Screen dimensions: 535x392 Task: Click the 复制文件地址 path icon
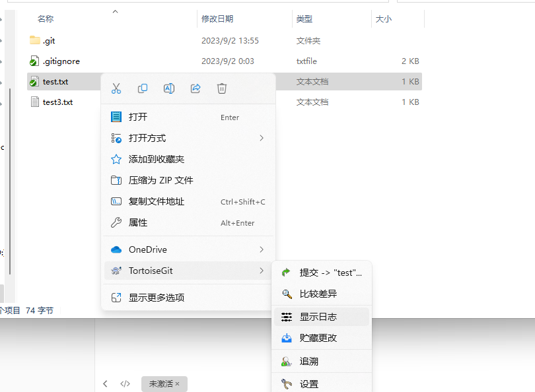116,201
